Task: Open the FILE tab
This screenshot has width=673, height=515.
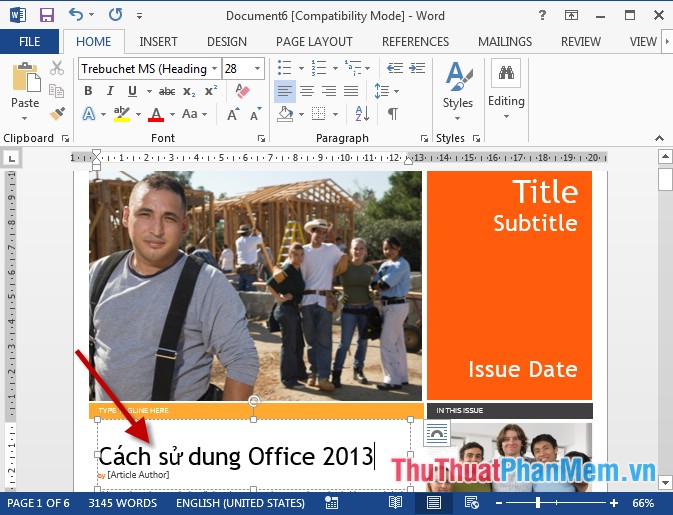Action: tap(29, 42)
